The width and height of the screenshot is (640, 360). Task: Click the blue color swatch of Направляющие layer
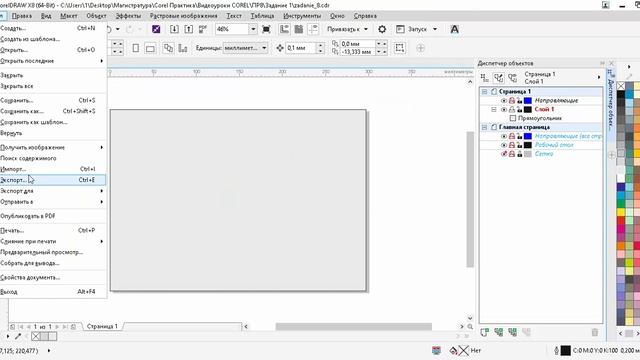(528, 100)
